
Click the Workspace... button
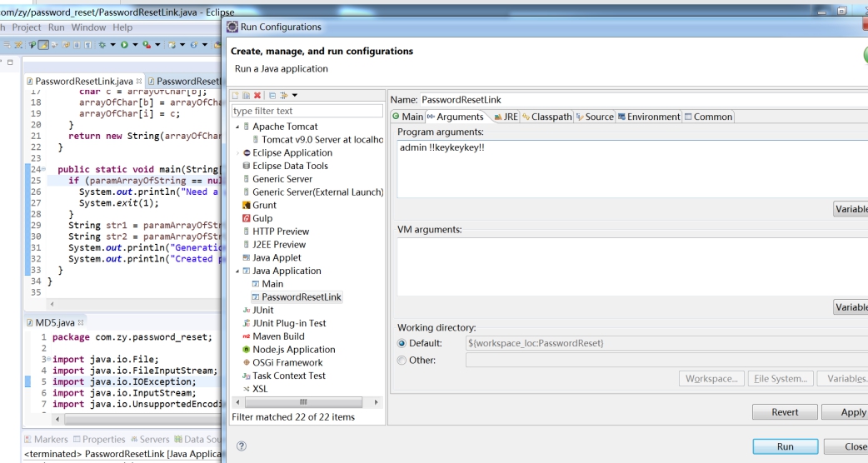click(711, 379)
